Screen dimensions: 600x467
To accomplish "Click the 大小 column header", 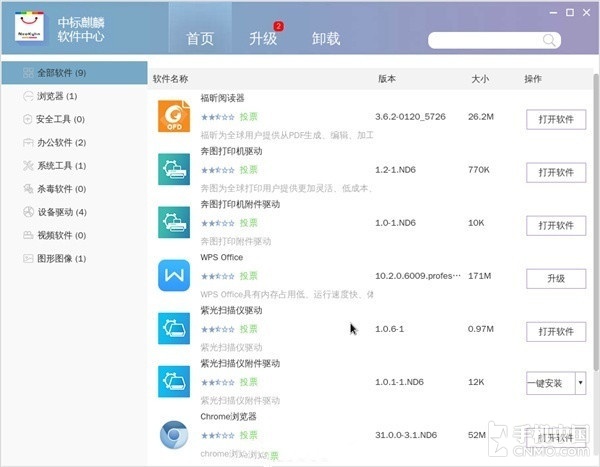I will tap(480, 79).
